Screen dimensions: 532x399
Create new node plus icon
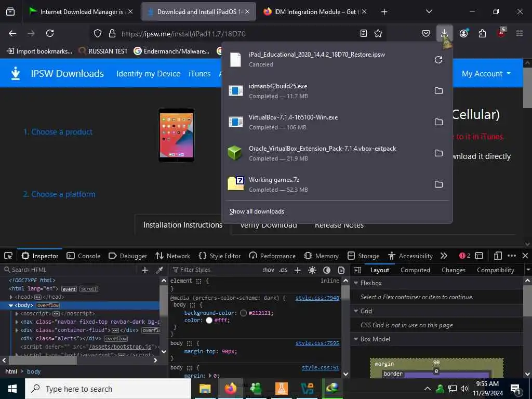click(x=145, y=270)
